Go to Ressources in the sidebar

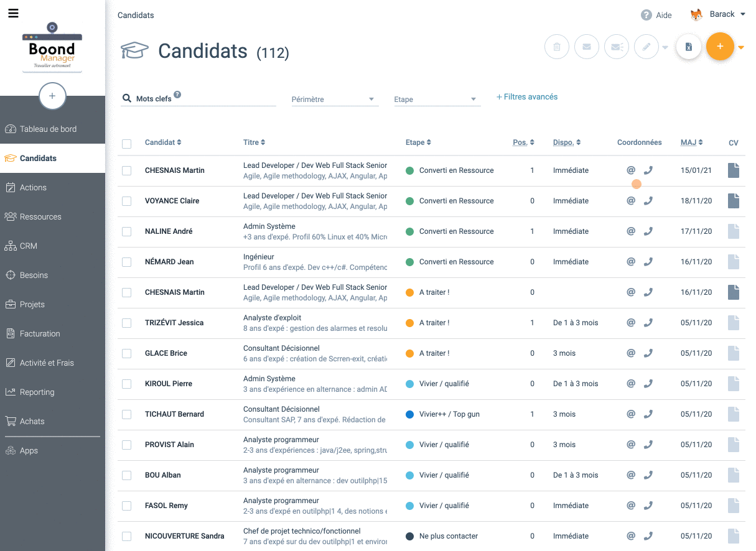[x=40, y=217]
